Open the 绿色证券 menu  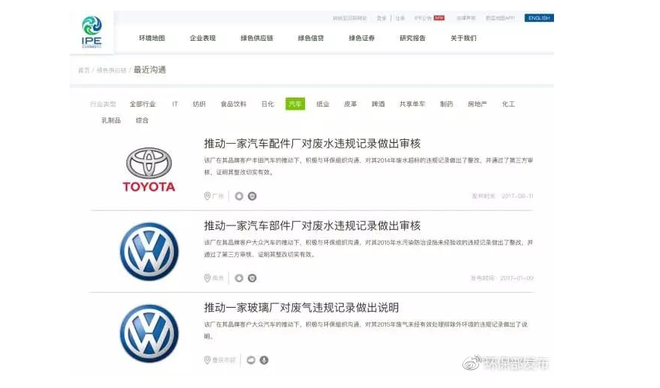click(362, 38)
